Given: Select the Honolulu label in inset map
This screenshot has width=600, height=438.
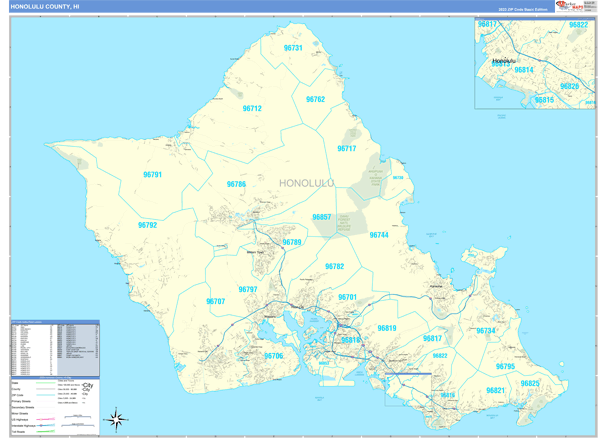Looking at the screenshot, I should (503, 61).
